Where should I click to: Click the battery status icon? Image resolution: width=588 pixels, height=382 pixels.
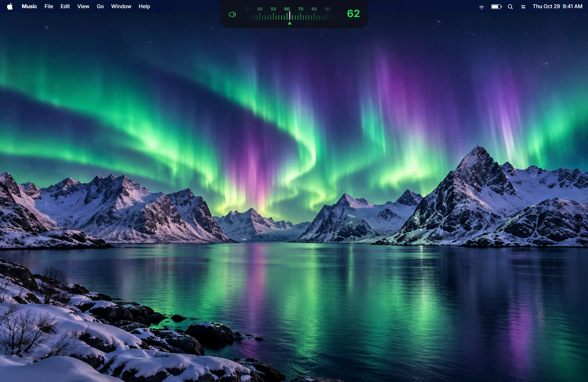pos(496,7)
